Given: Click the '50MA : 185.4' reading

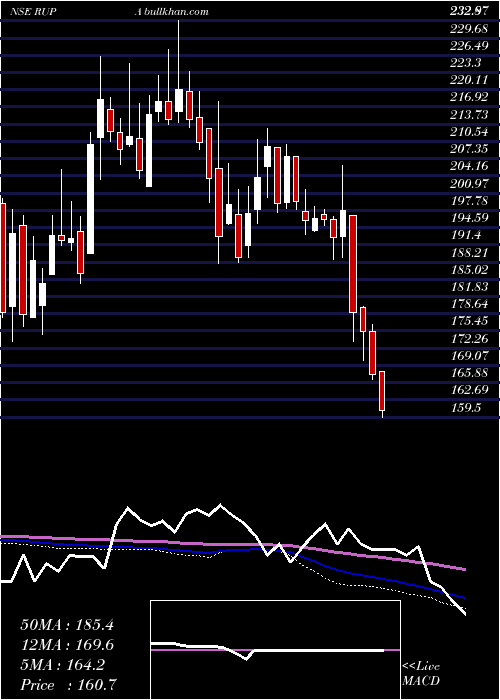Looking at the screenshot, I should pyautogui.click(x=67, y=625).
